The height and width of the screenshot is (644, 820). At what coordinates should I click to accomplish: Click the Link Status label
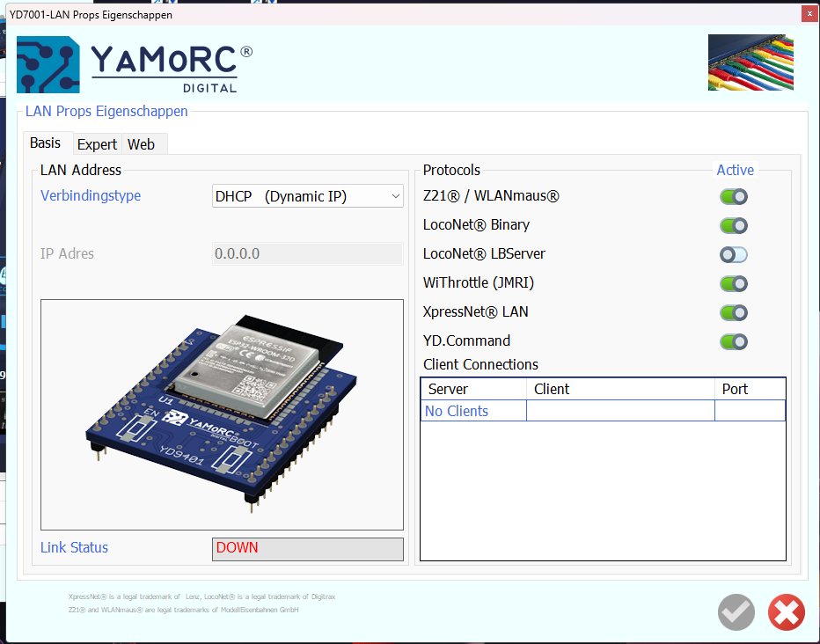tap(74, 547)
